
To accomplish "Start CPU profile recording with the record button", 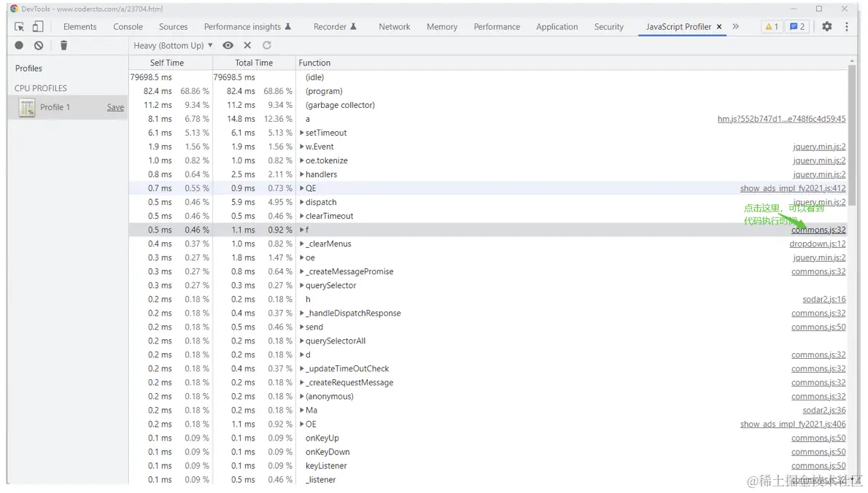I will pyautogui.click(x=19, y=45).
